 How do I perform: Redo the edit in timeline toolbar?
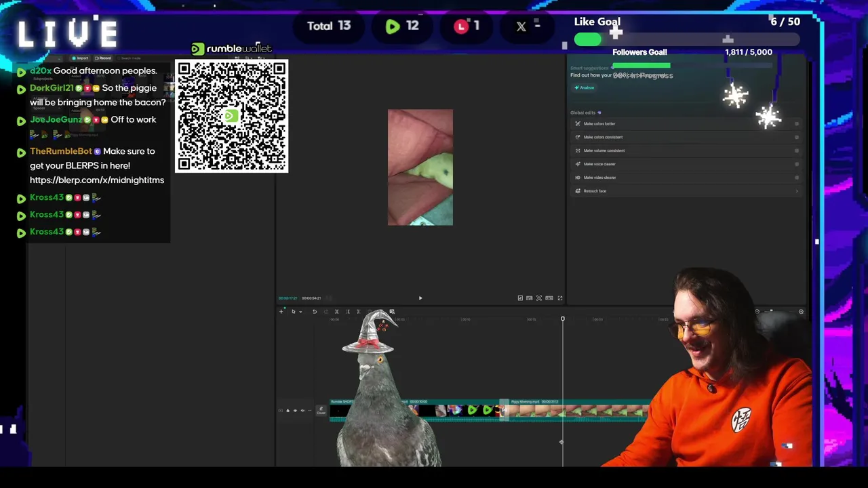(x=325, y=312)
